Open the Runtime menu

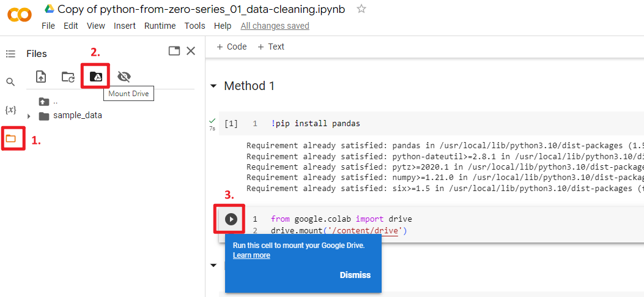tap(160, 26)
